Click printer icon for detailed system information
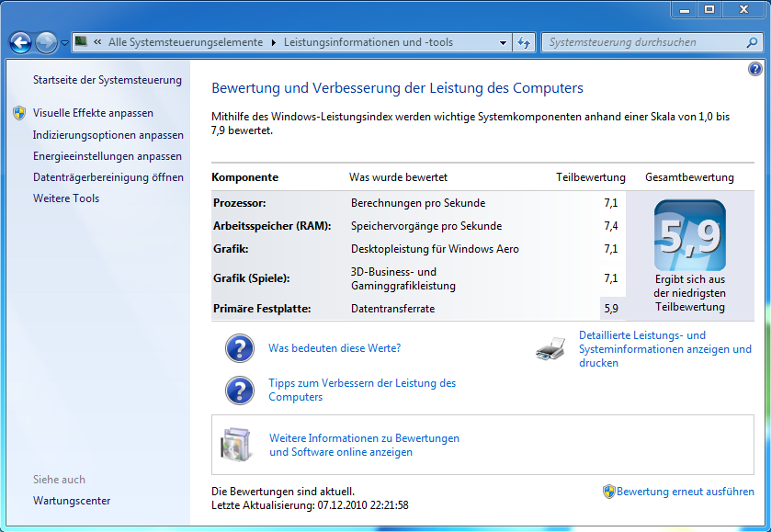The height and width of the screenshot is (532, 771). pyautogui.click(x=550, y=349)
